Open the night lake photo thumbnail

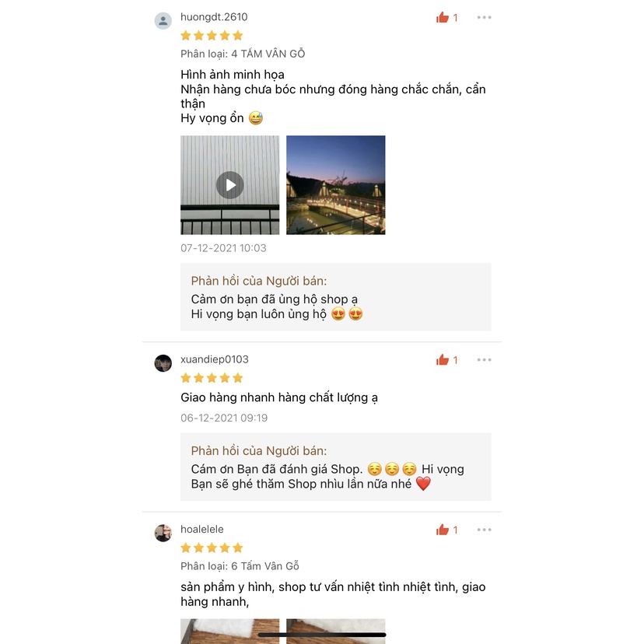tap(335, 185)
